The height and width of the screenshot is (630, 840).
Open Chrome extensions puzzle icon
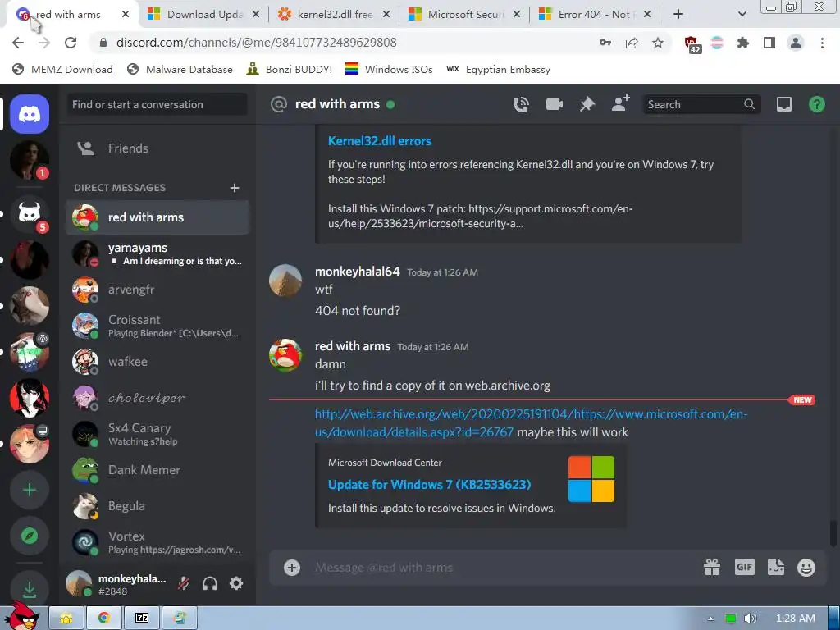click(x=743, y=43)
